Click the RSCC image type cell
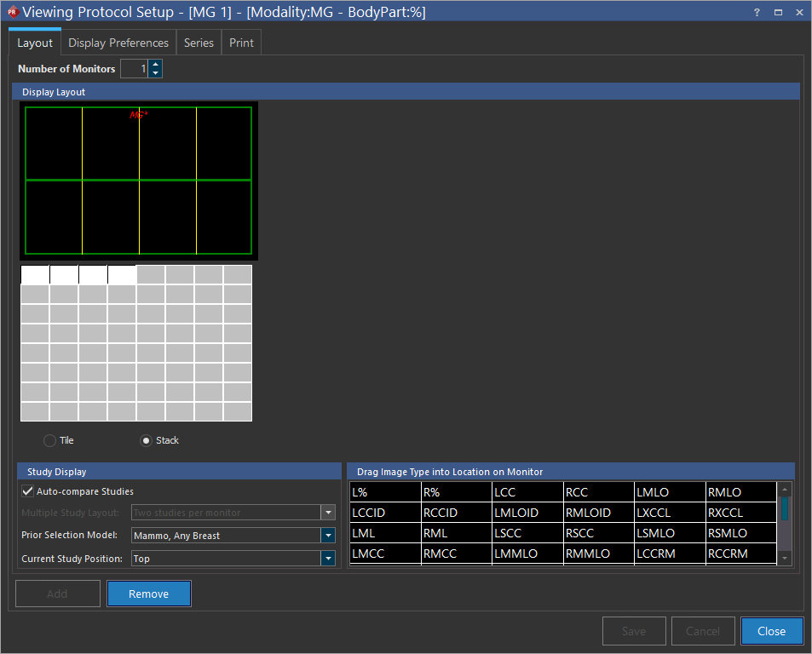 point(597,533)
